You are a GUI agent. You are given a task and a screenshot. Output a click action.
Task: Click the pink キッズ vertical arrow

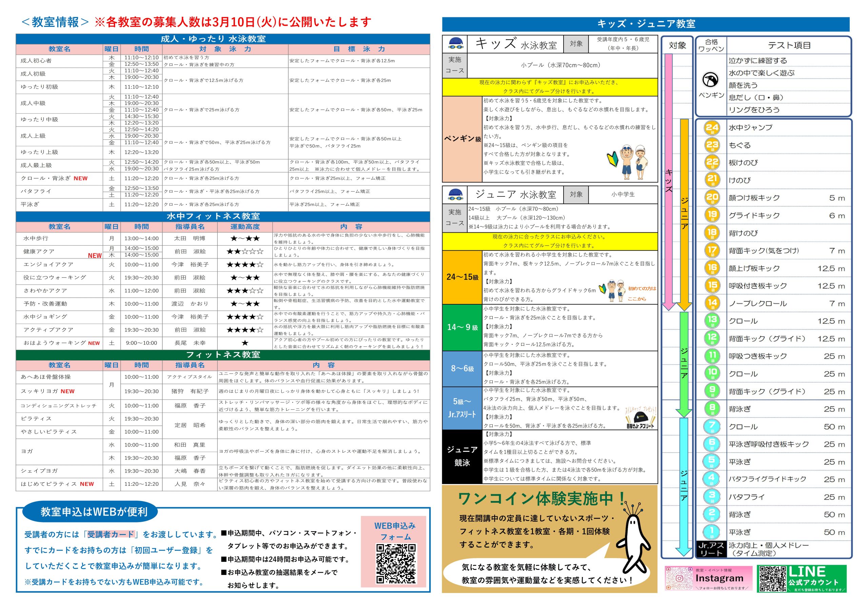click(668, 181)
